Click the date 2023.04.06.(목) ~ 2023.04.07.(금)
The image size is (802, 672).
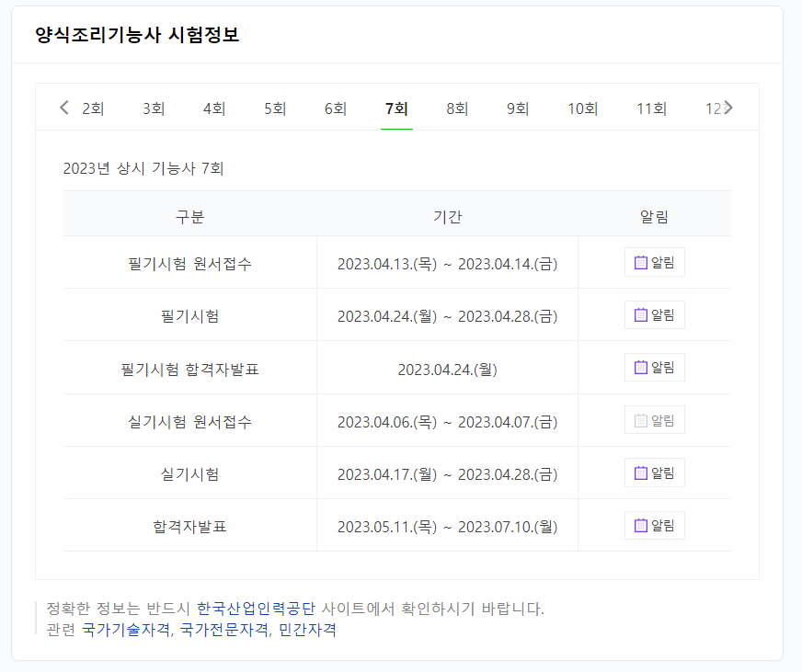coord(448,422)
